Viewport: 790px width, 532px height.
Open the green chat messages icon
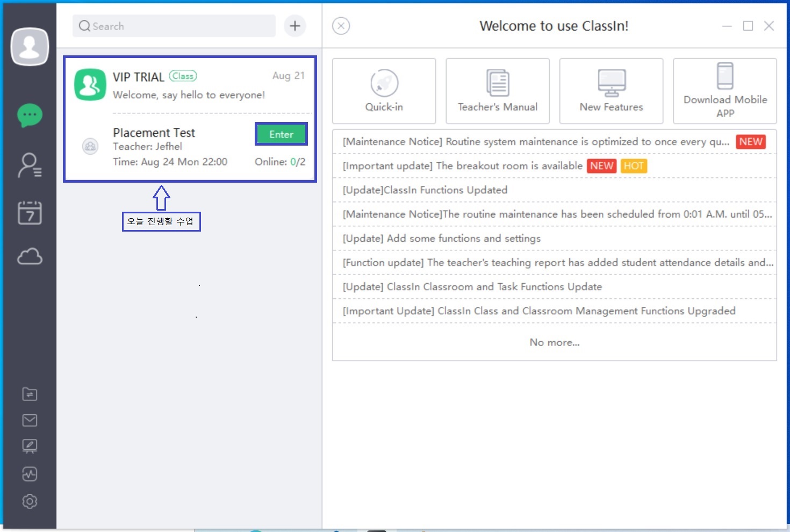tap(30, 115)
